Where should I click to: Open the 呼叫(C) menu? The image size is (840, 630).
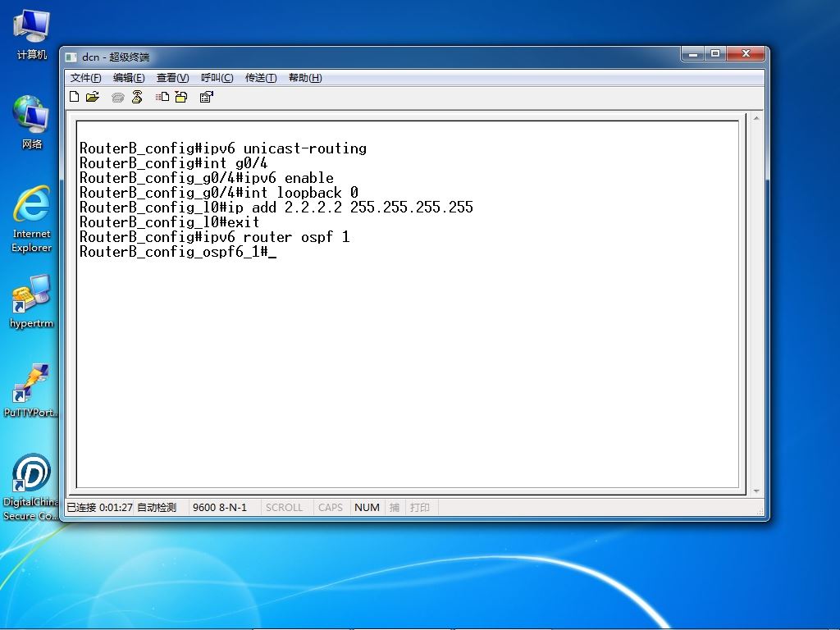(x=217, y=78)
